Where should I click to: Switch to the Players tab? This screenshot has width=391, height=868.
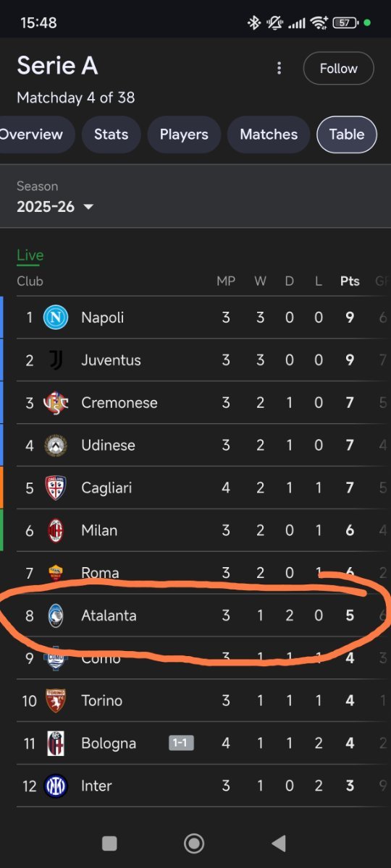184,135
